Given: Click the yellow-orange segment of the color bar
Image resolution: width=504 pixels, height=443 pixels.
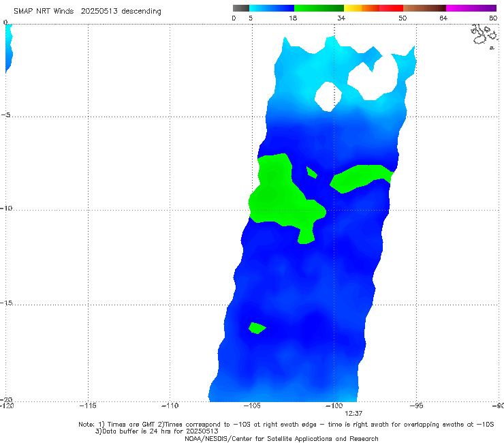Looking at the screenshot, I should (x=362, y=8).
